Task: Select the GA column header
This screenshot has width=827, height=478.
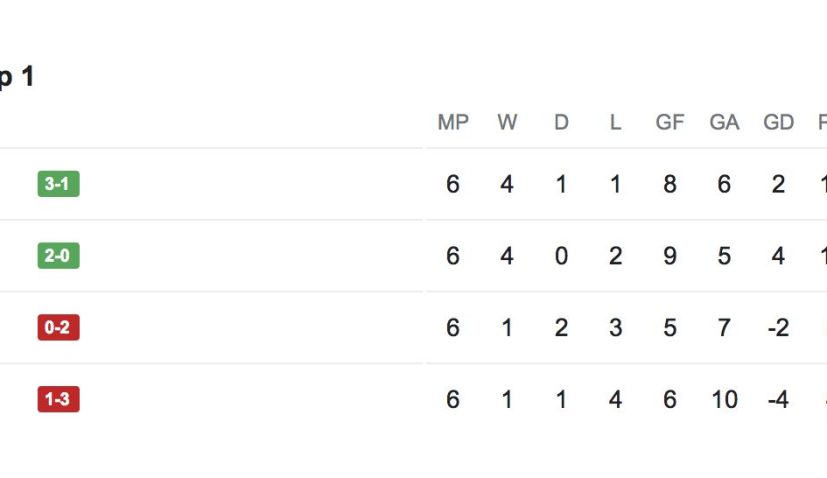Action: (x=724, y=122)
